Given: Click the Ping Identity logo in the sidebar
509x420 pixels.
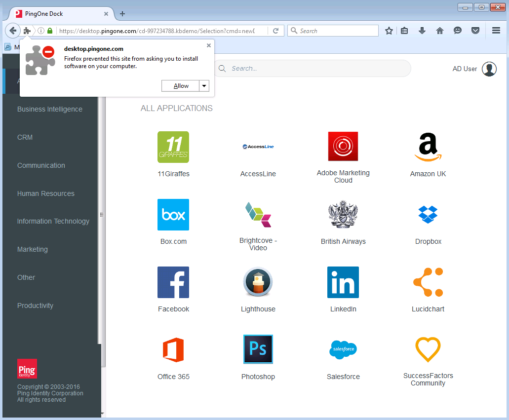Looking at the screenshot, I should [x=27, y=369].
